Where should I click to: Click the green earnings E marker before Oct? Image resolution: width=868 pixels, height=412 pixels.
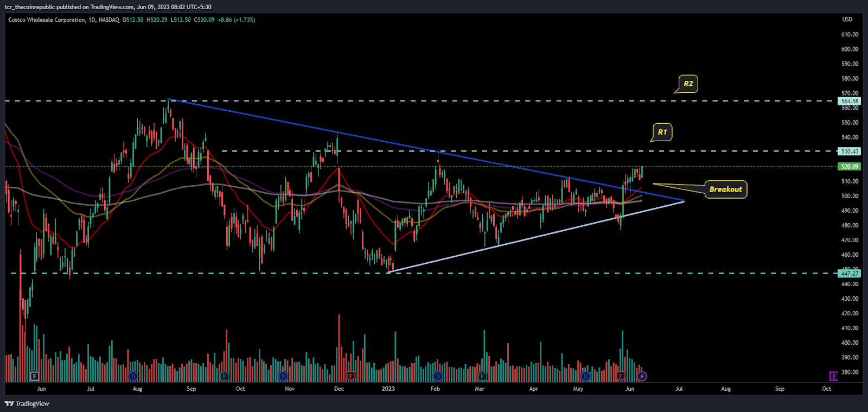[225, 376]
